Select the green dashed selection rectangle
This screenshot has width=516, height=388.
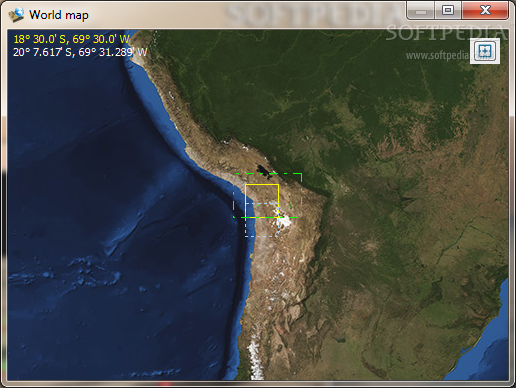click(x=268, y=195)
